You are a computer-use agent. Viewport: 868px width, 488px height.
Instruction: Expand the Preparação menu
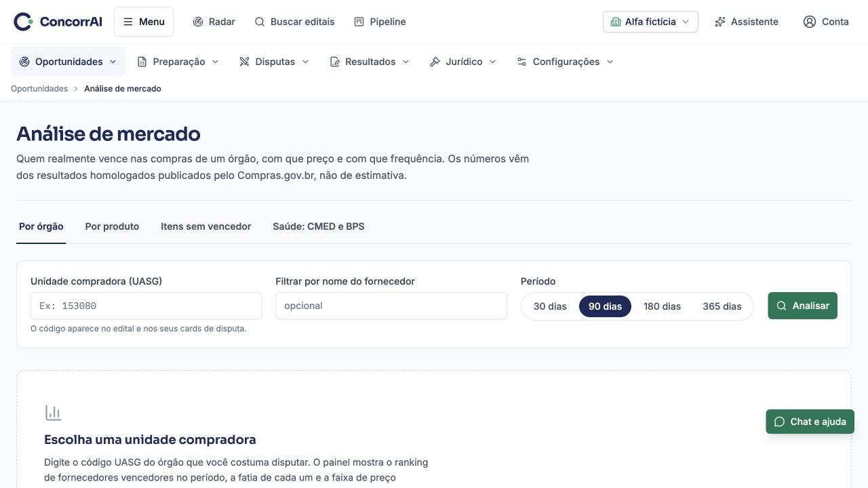[178, 62]
